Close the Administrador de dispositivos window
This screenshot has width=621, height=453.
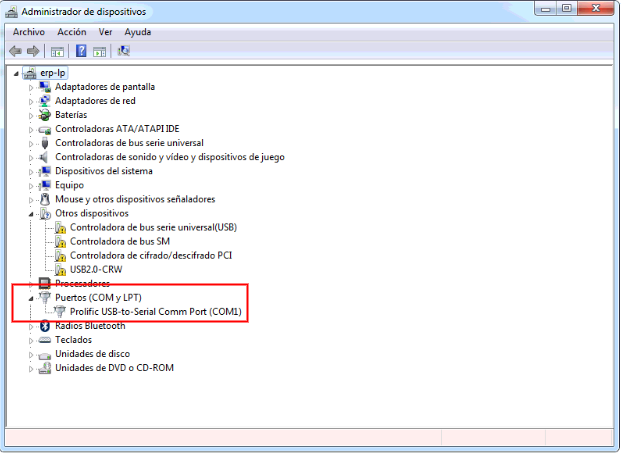[x=596, y=9]
